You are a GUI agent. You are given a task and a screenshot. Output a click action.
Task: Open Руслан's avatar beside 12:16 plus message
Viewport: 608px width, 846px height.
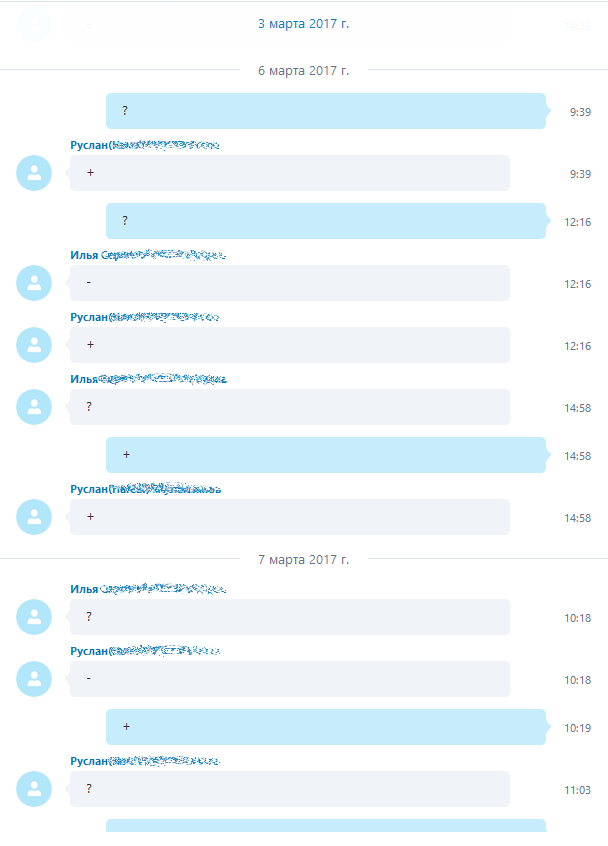(x=34, y=345)
